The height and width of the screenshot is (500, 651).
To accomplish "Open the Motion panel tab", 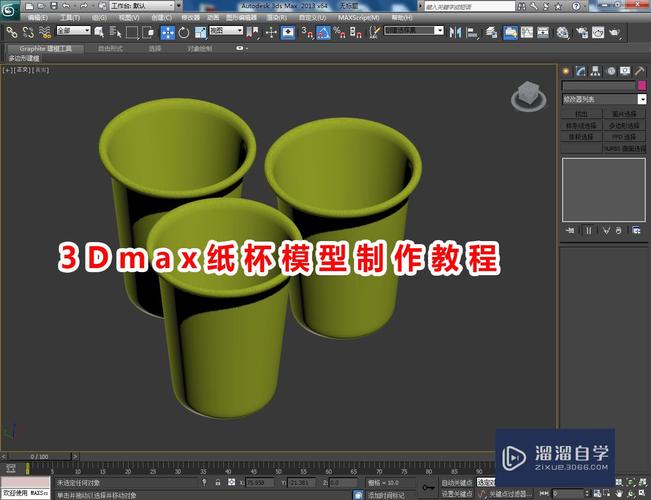I will (x=610, y=71).
